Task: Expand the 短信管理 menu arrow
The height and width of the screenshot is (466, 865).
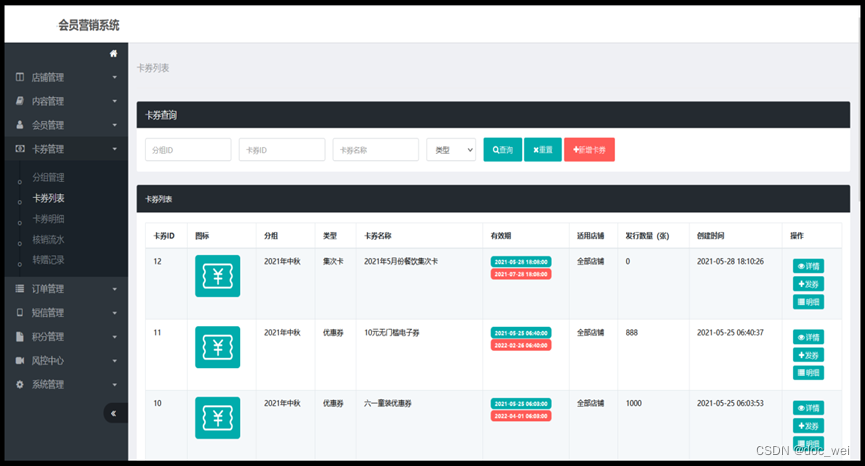Action: 115,313
